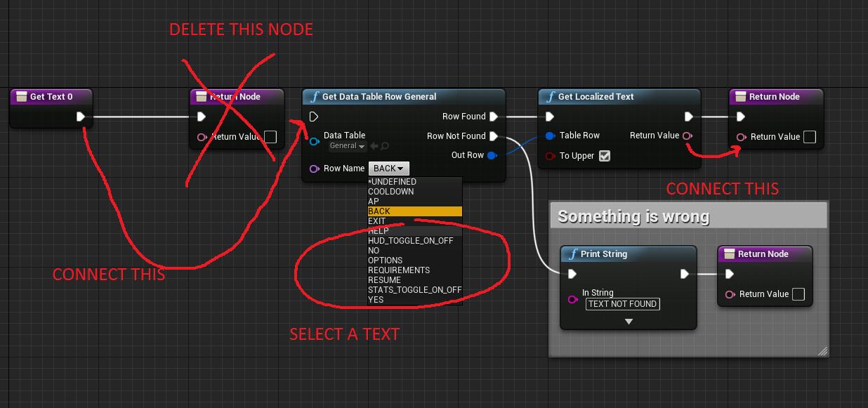Choose OPTIONS from the Row Name list

click(x=414, y=261)
